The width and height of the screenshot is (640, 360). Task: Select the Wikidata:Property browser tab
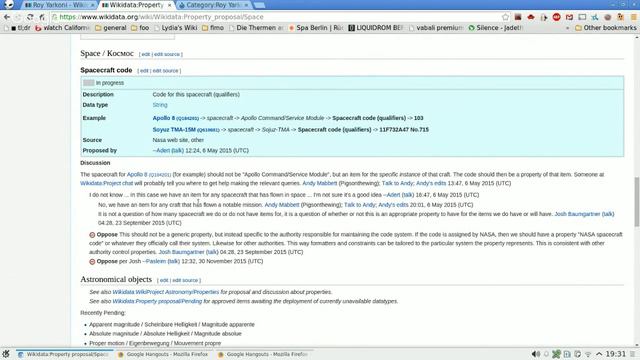click(x=136, y=5)
